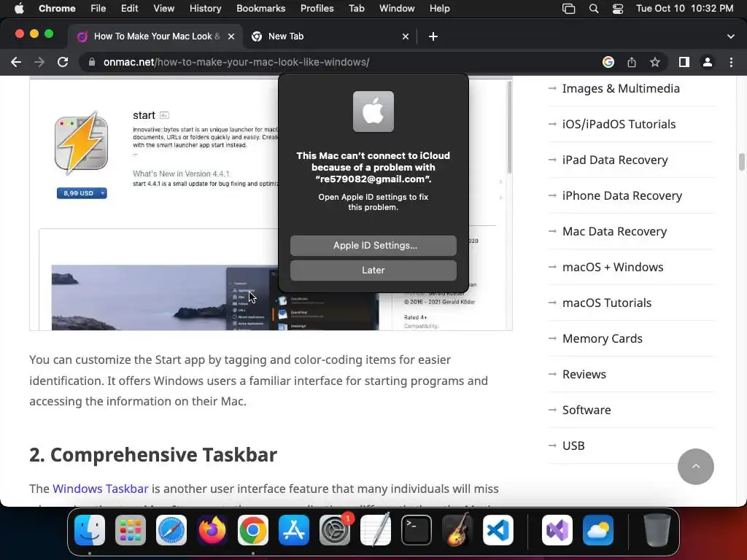Open purple Visual Studio icon in Dock

click(557, 530)
